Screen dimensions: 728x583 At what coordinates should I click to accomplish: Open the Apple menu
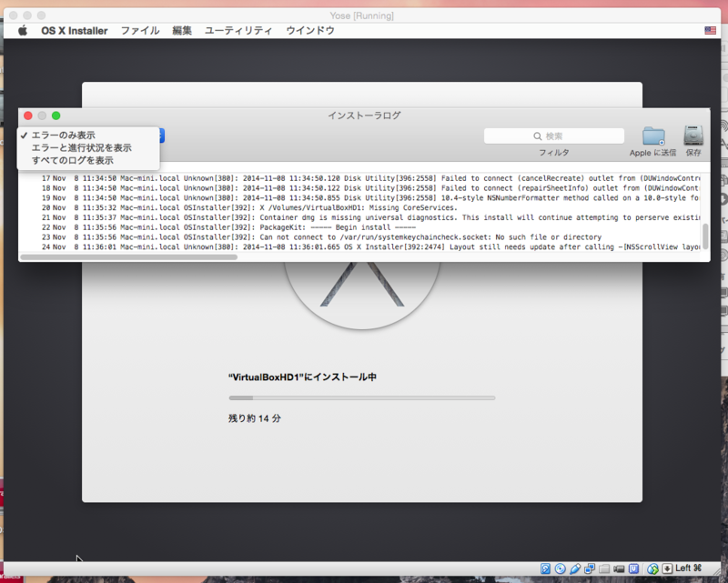pos(23,31)
